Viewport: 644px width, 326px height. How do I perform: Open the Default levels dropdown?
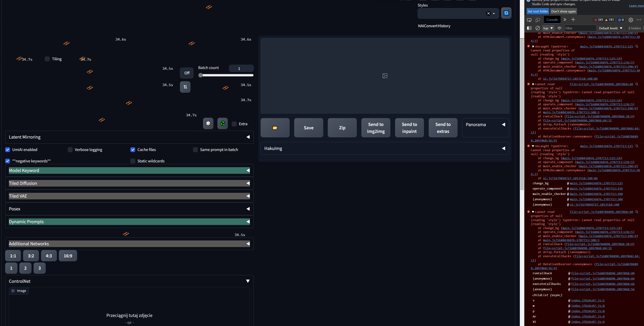tap(610, 28)
